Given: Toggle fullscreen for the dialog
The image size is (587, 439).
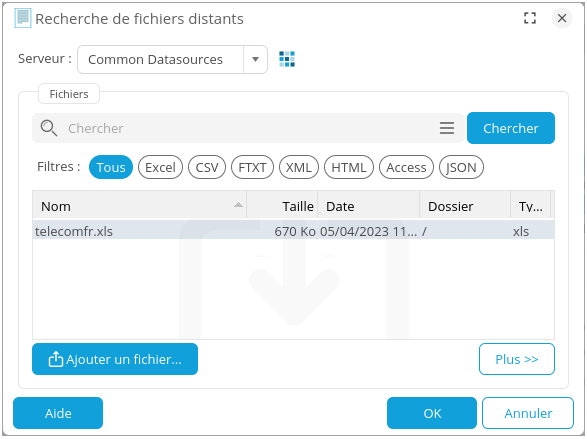Looking at the screenshot, I should tap(530, 18).
